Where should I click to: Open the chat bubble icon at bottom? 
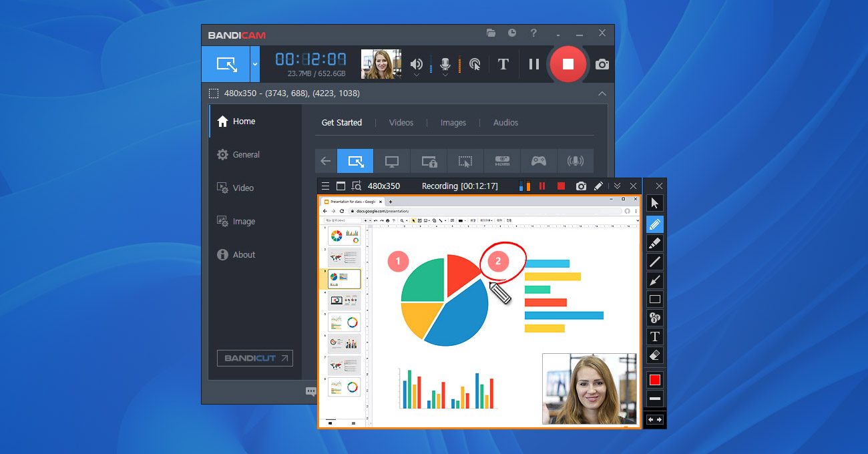pos(311,391)
